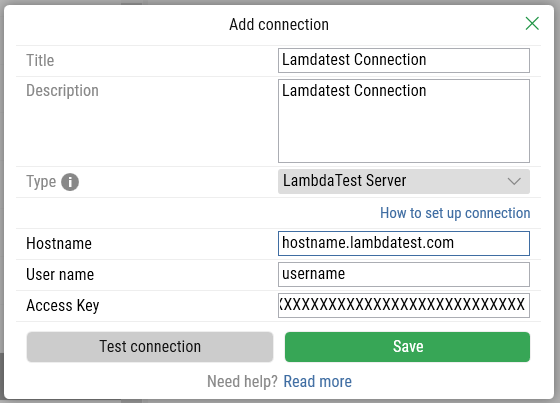Click the Hostname label
The image size is (560, 403).
click(59, 244)
